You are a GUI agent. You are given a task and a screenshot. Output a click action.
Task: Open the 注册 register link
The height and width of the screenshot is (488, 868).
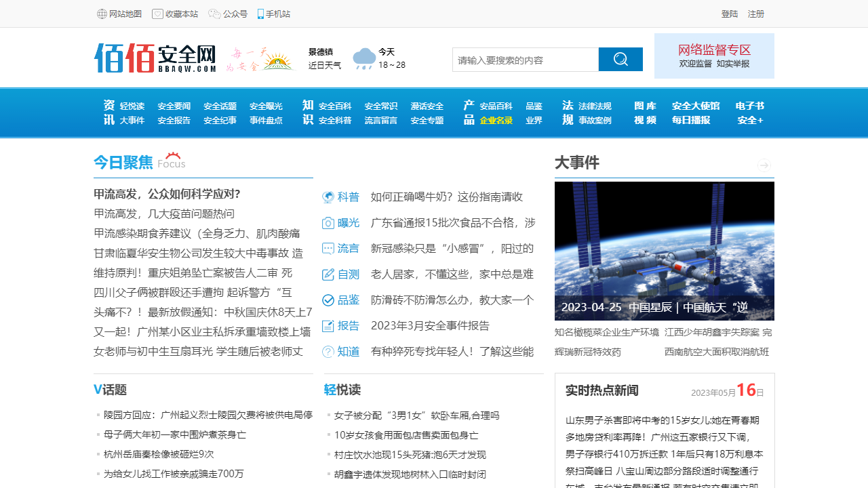click(x=756, y=14)
